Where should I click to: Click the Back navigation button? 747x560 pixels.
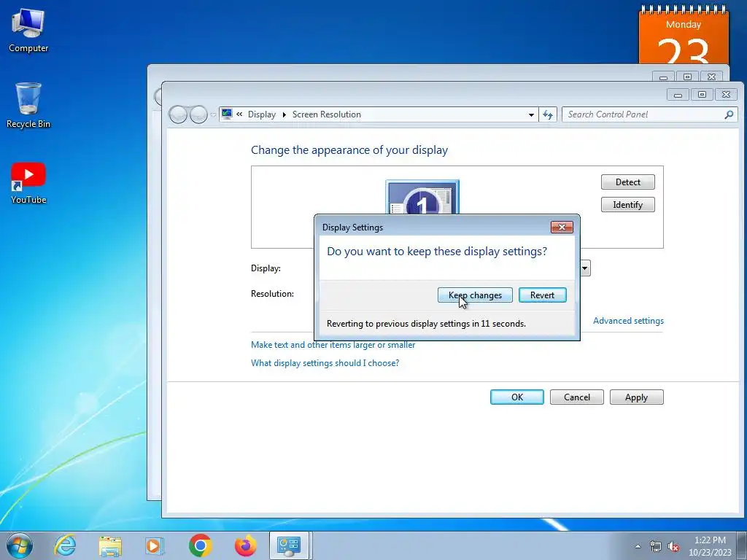[178, 114]
